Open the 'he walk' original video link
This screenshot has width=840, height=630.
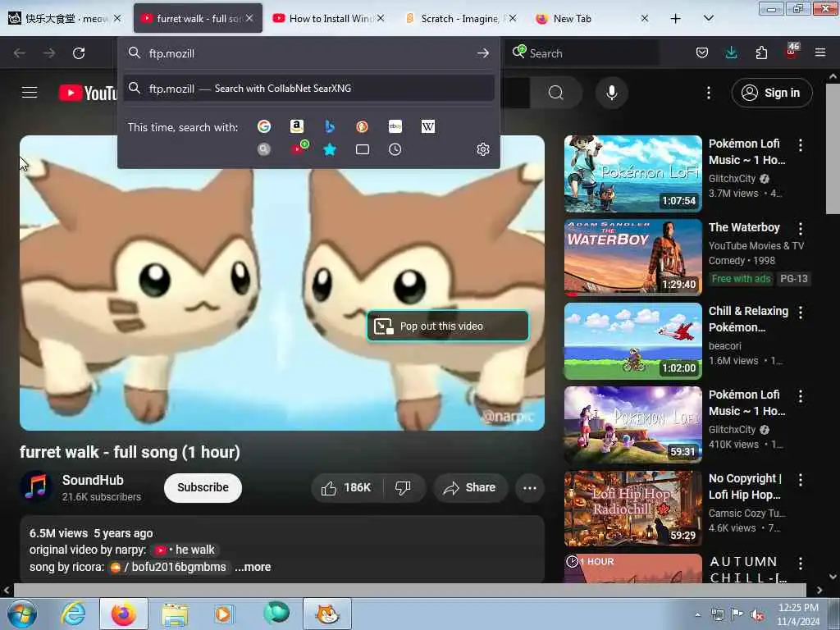point(185,550)
